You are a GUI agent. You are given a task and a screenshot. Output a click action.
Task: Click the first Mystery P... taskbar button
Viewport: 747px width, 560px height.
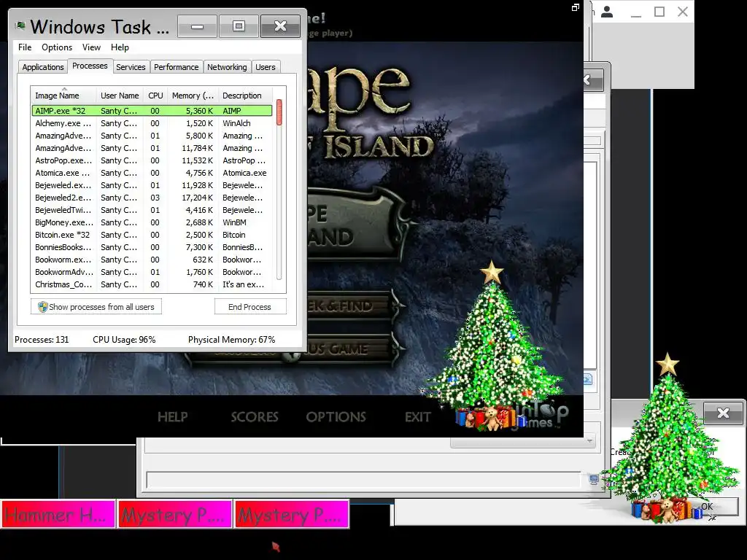point(175,514)
